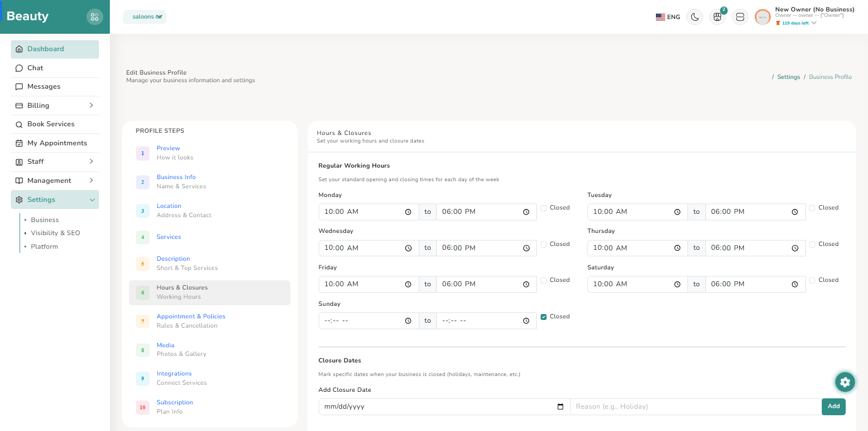Click the Beauty logo text
Image resolution: width=868 pixels, height=431 pixels.
(28, 16)
